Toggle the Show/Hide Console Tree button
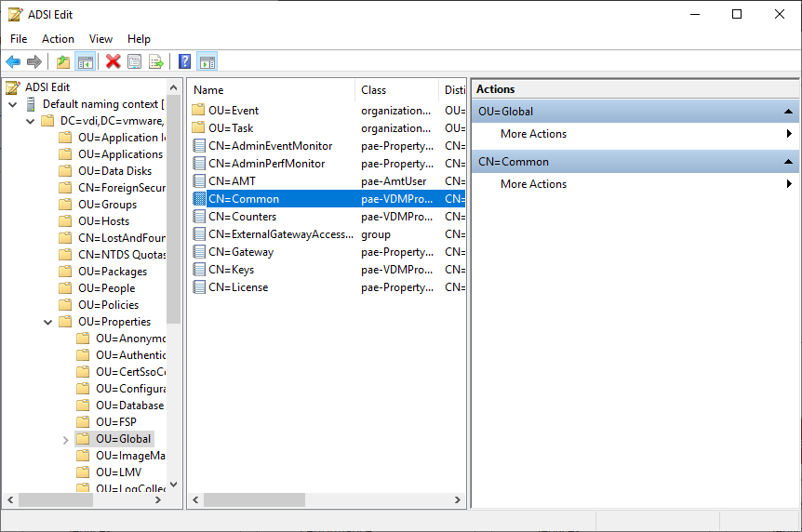 point(85,62)
